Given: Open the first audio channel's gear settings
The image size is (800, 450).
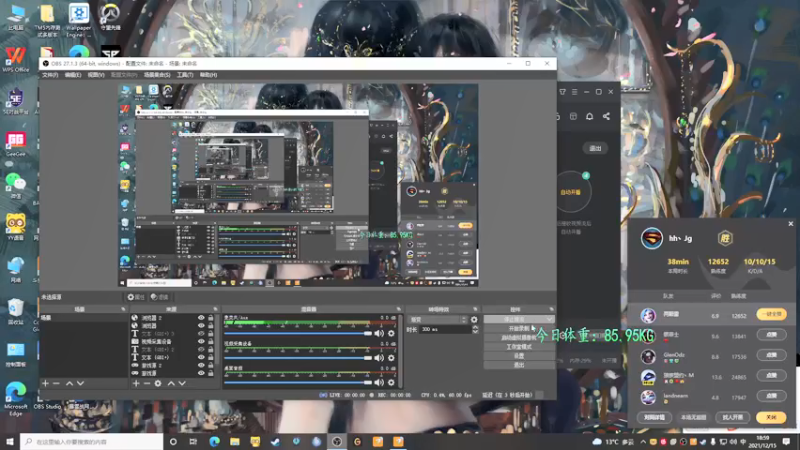Looking at the screenshot, I should 392,332.
